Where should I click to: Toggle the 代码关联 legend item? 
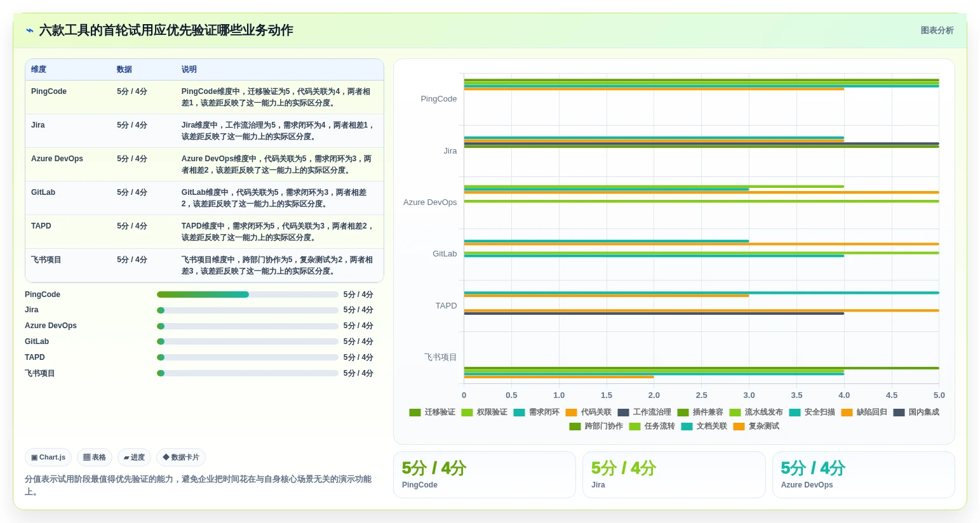[589, 412]
